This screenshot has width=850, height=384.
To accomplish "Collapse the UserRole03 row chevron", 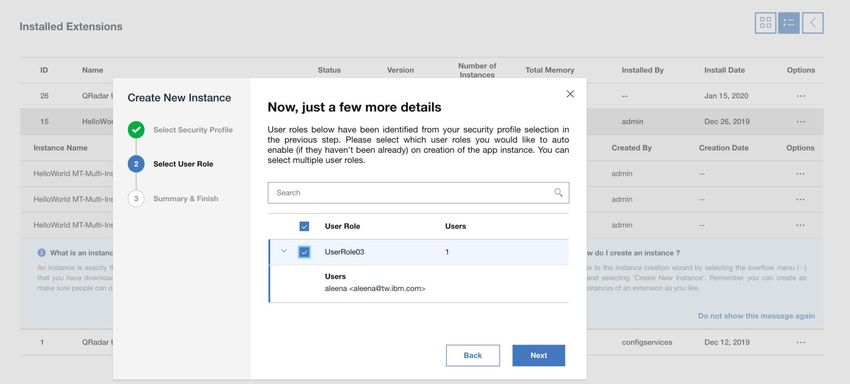I will click(284, 251).
